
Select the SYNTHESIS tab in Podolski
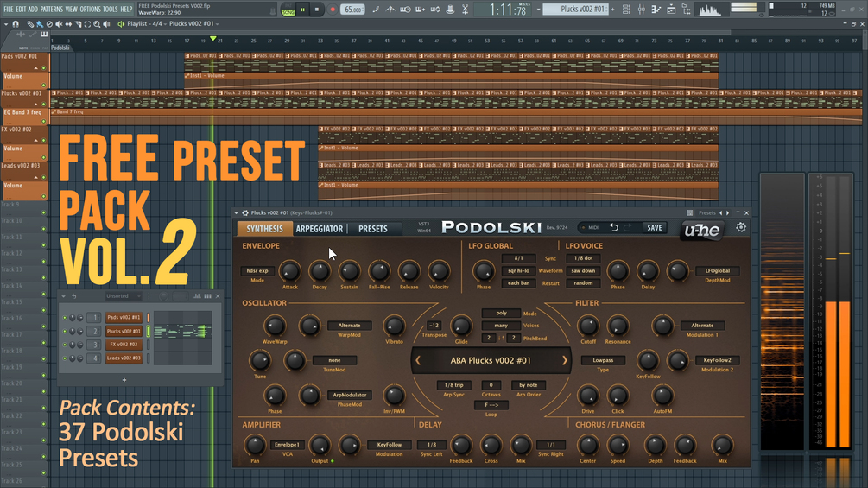[x=264, y=229]
